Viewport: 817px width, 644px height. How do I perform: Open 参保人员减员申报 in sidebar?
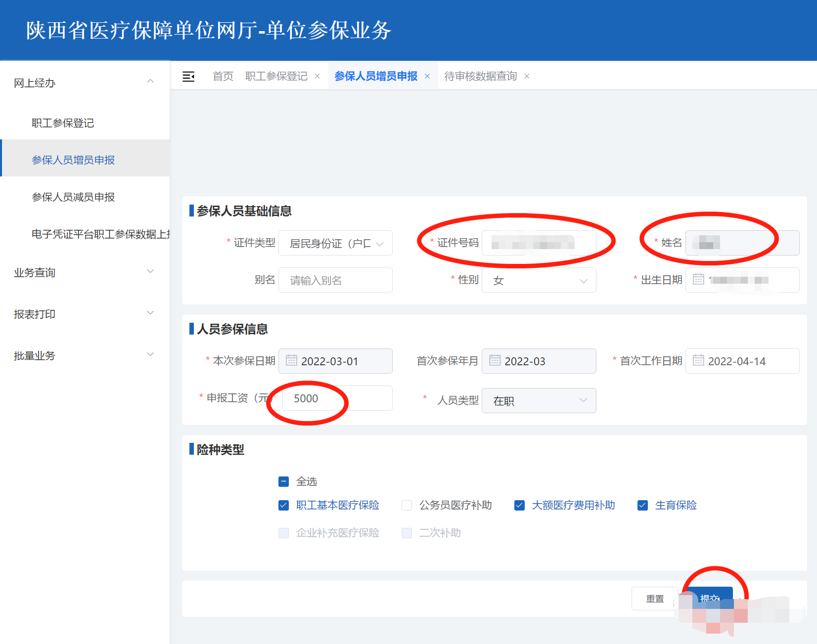pos(73,197)
